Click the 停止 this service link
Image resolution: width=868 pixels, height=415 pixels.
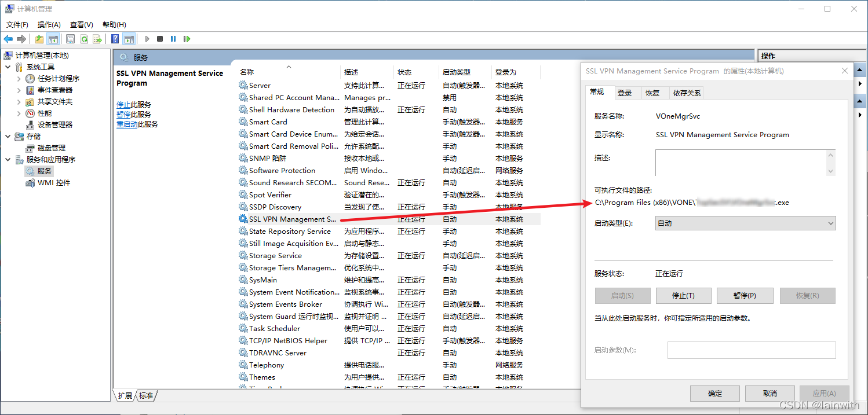tap(123, 105)
